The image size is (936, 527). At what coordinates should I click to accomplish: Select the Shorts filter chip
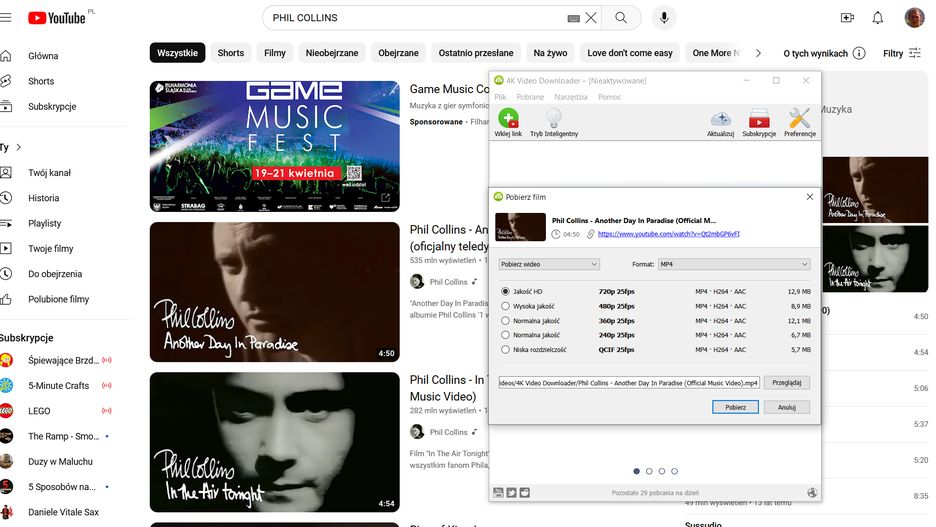point(230,53)
